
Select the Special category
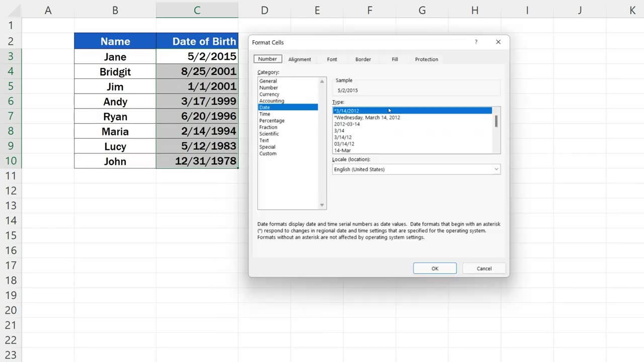click(288, 147)
